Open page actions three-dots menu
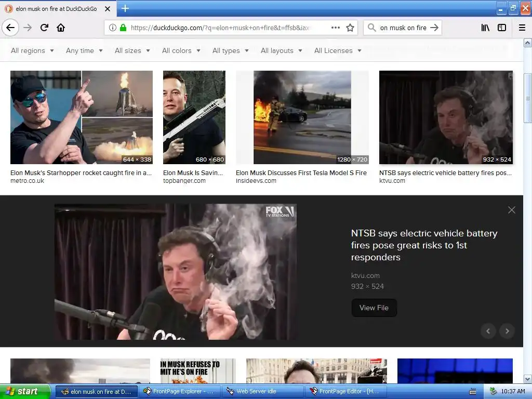 pos(335,28)
